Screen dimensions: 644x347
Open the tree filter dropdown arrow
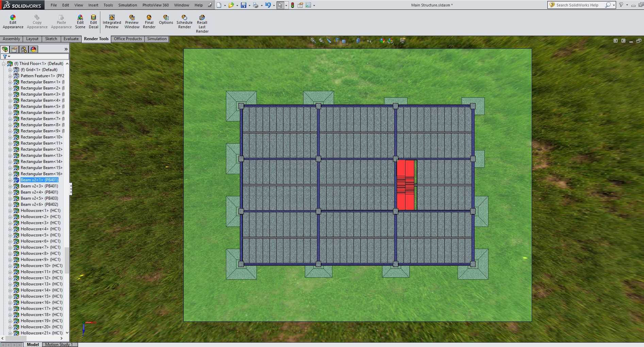(9, 56)
